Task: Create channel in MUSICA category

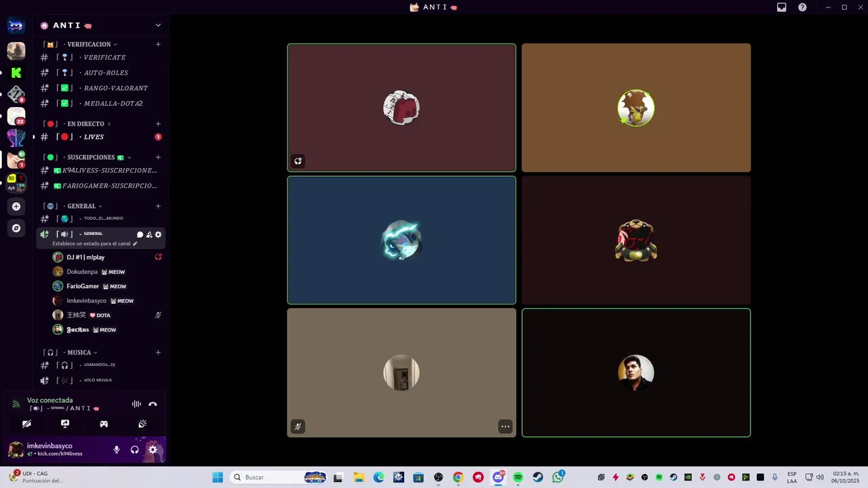Action: (158, 352)
